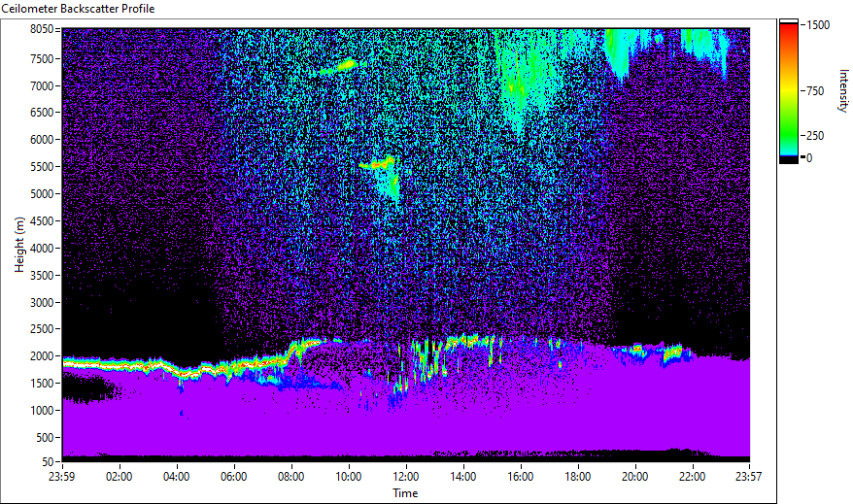The height and width of the screenshot is (504, 853).
Task: Click the 02:00 time tick label
Action: (x=119, y=477)
